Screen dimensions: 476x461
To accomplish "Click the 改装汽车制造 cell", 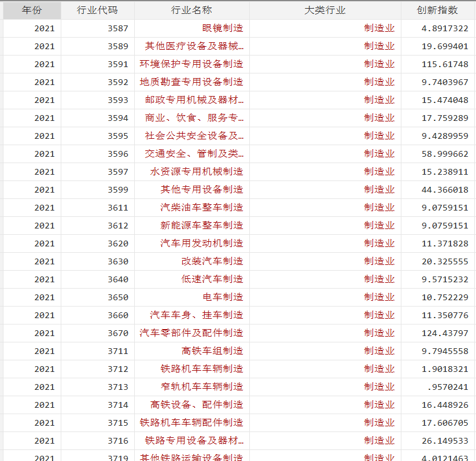I will coord(192,261).
